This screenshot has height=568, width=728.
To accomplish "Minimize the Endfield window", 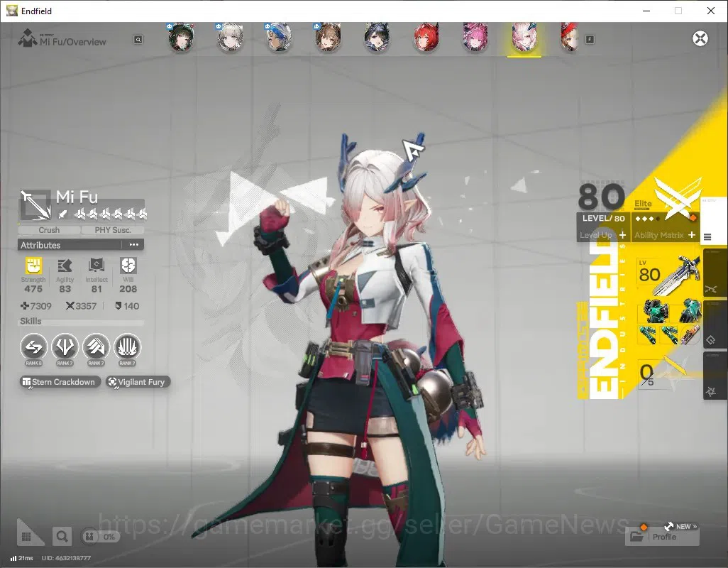I will click(x=646, y=11).
